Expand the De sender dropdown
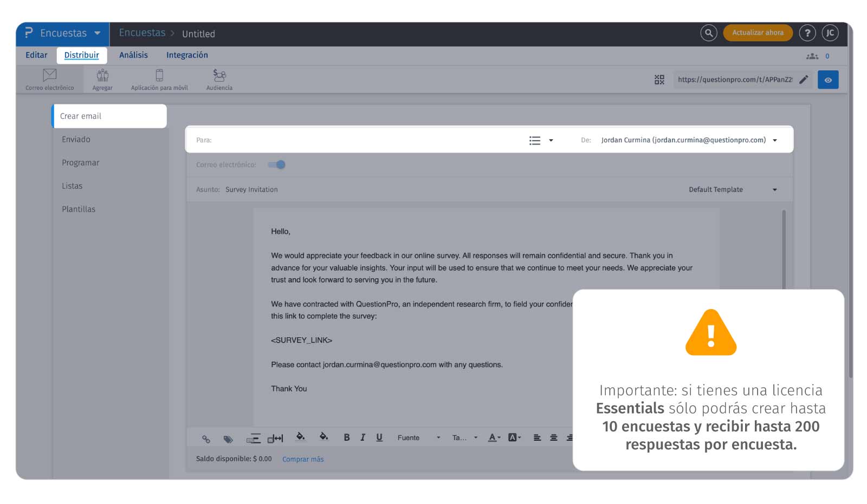Screen dimensions: 867x504 coord(775,140)
